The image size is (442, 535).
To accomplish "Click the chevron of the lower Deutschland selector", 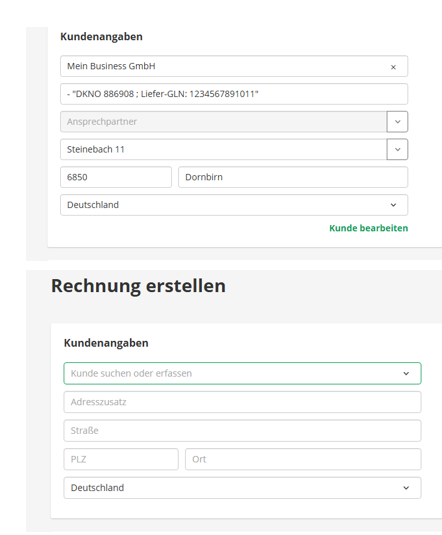I will tap(406, 488).
